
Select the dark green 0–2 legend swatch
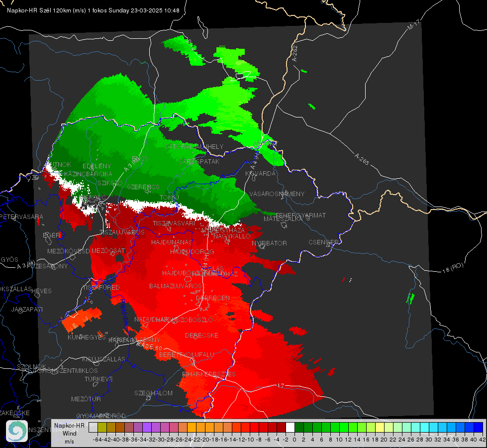(299, 428)
